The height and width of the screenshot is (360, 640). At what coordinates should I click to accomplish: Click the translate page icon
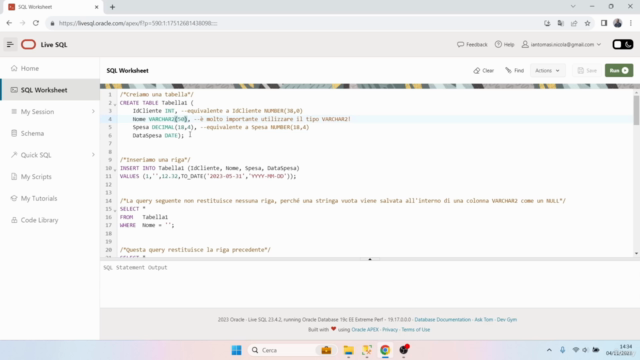560,23
